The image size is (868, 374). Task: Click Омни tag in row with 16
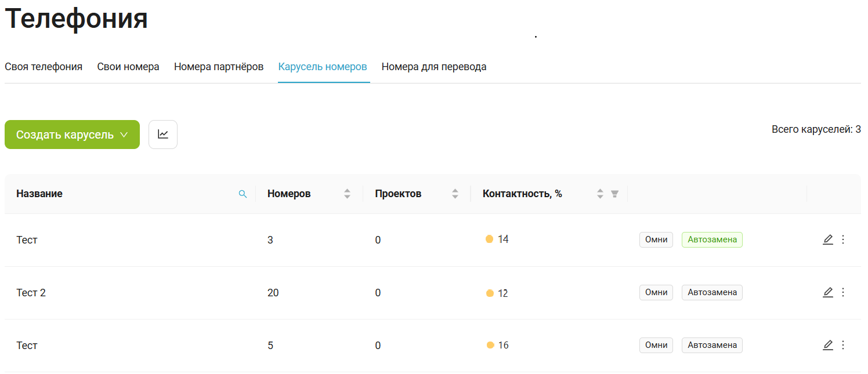click(x=656, y=345)
